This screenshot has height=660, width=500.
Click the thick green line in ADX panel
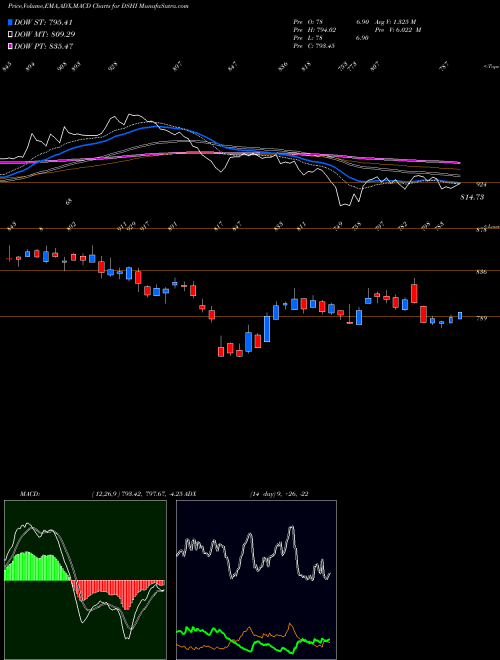(253, 639)
